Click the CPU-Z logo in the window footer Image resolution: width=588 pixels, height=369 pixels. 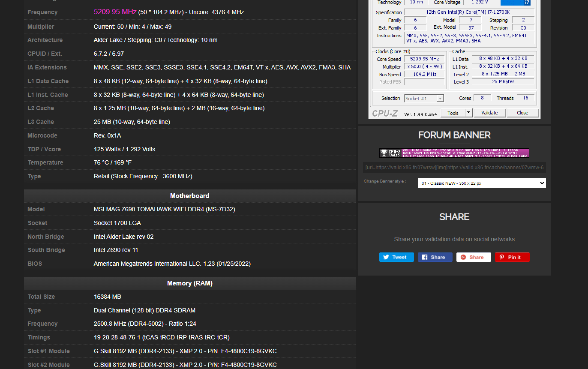(x=385, y=113)
